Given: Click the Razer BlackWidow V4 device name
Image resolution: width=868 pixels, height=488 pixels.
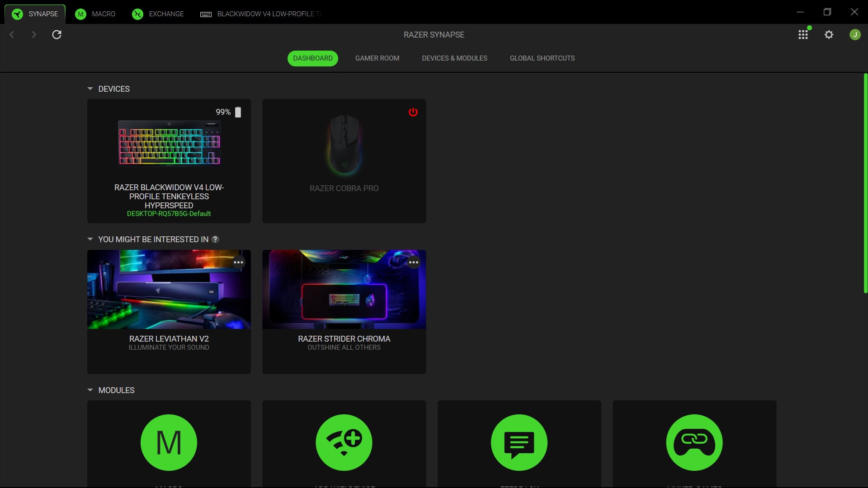Looking at the screenshot, I should pos(169,197).
